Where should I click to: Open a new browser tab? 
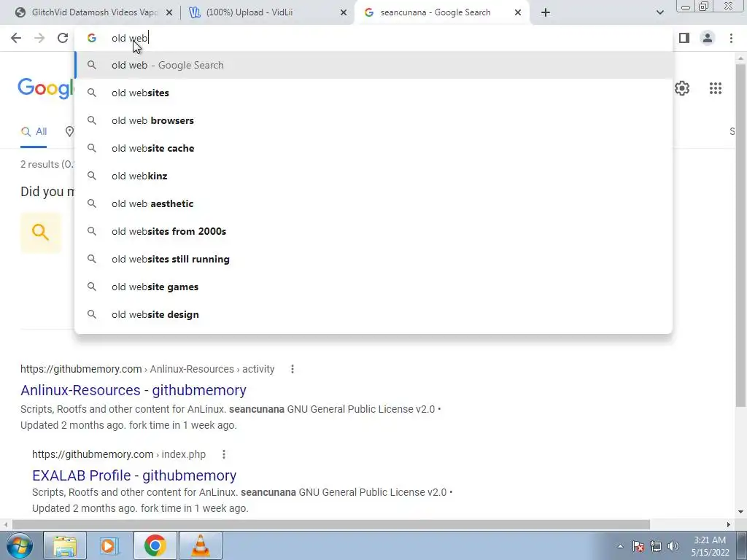click(x=546, y=12)
